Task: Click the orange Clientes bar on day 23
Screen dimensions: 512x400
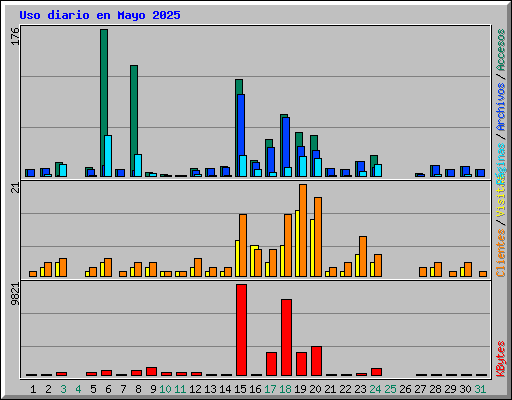Action: pyautogui.click(x=363, y=256)
